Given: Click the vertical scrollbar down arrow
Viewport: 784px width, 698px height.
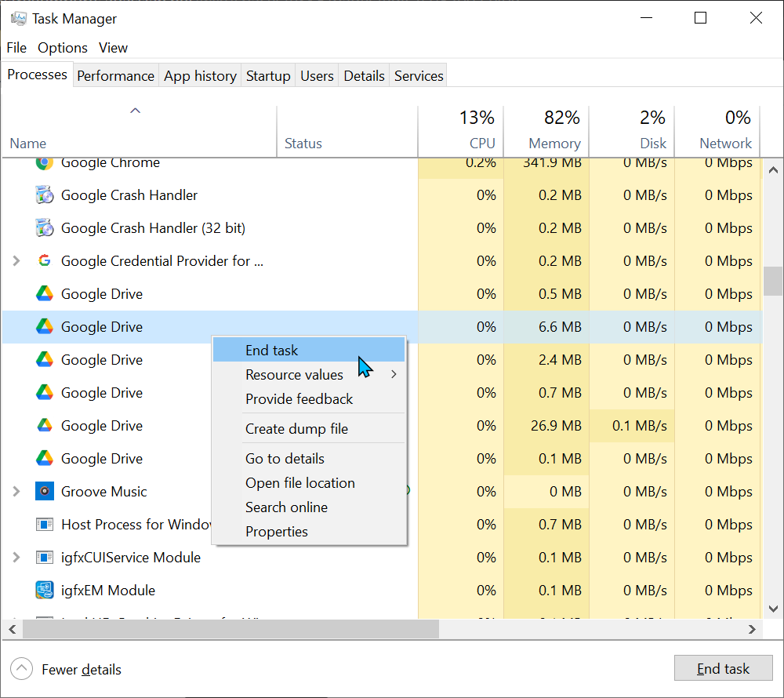Looking at the screenshot, I should coord(773,609).
